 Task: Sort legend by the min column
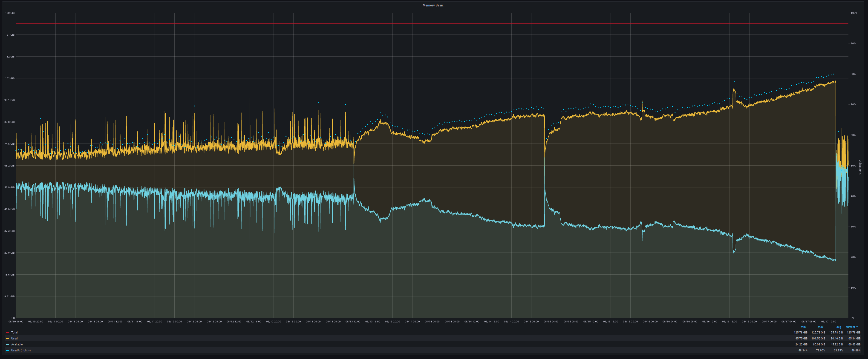tap(803, 327)
